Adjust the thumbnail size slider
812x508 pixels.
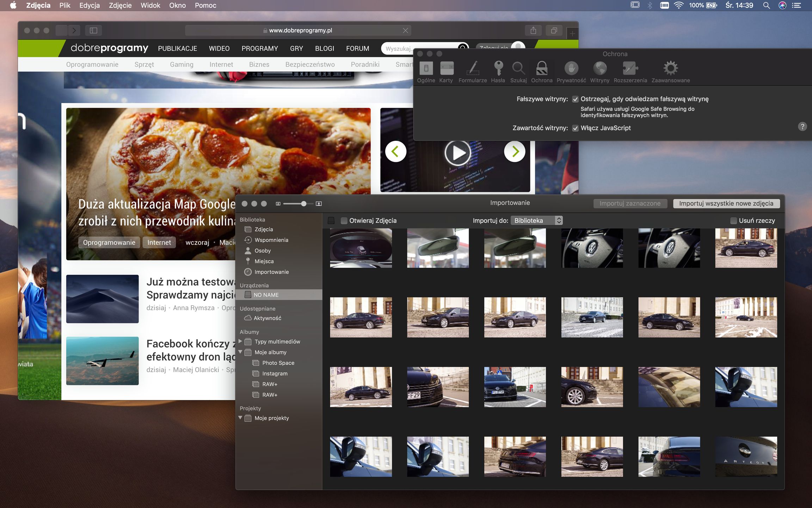[x=303, y=204]
